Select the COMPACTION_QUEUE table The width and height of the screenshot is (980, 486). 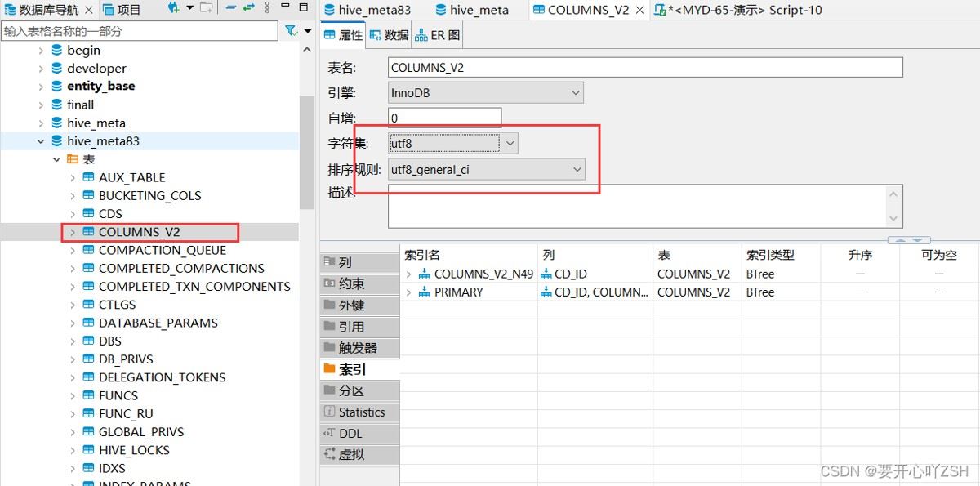point(162,251)
